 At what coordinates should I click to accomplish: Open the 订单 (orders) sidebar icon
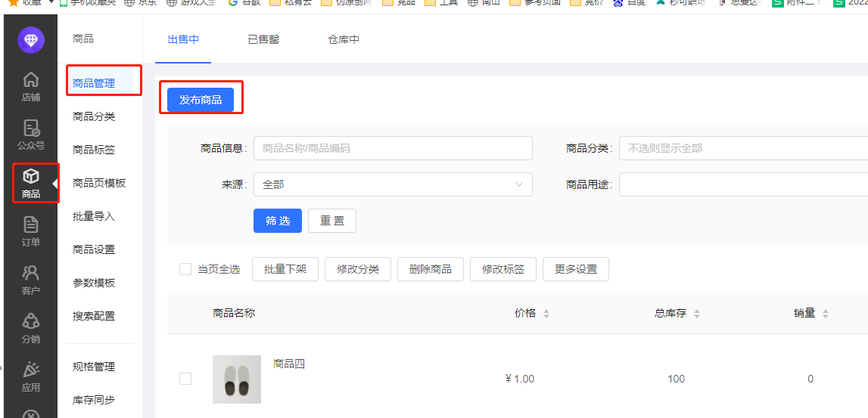click(x=30, y=231)
